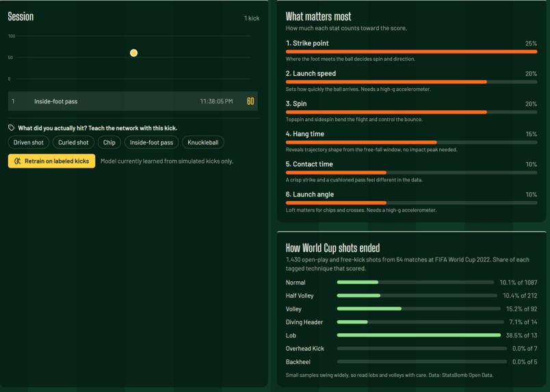Click the Overhead Kick row label
This screenshot has width=550, height=392.
coord(305,348)
